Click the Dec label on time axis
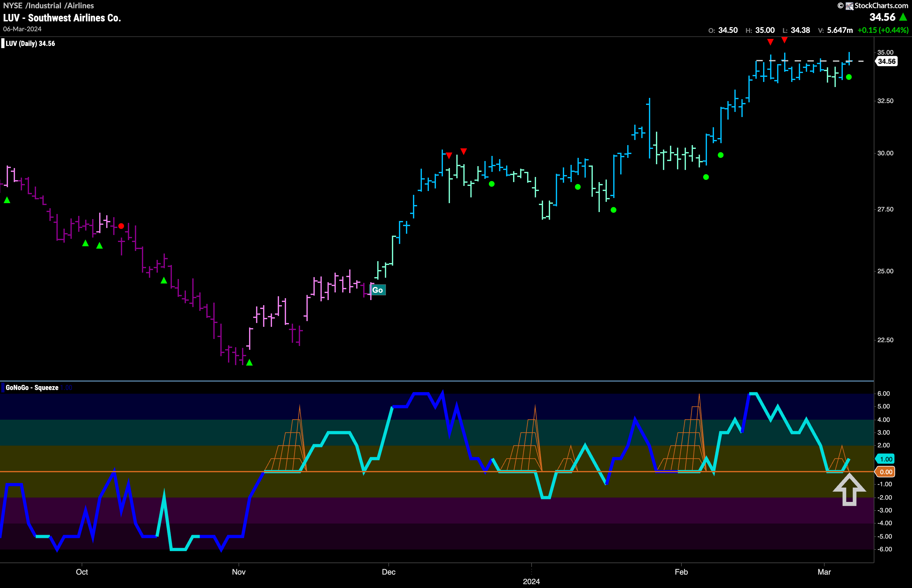Viewport: 912px width, 588px height. (389, 572)
